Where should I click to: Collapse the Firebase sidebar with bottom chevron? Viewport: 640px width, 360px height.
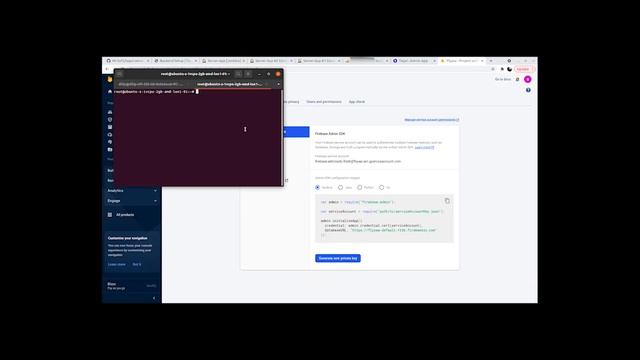[x=154, y=298]
